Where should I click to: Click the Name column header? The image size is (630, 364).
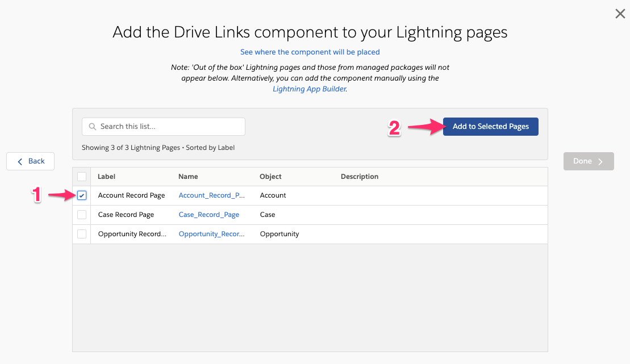click(188, 177)
